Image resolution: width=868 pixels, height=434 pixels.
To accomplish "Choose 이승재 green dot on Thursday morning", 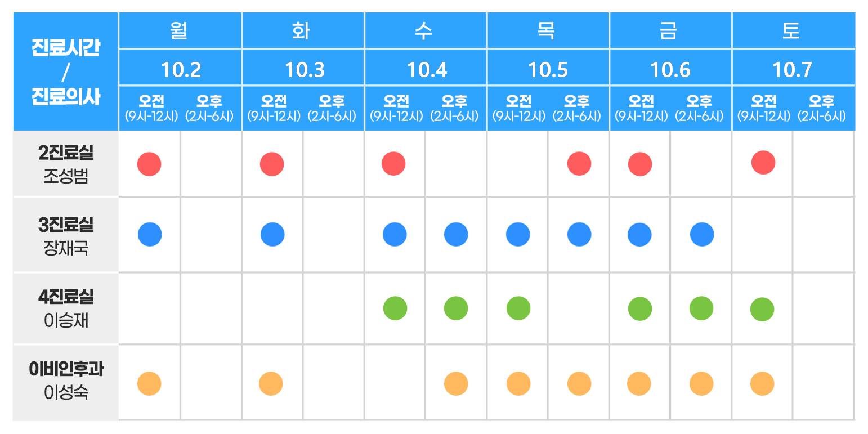I will 518,308.
